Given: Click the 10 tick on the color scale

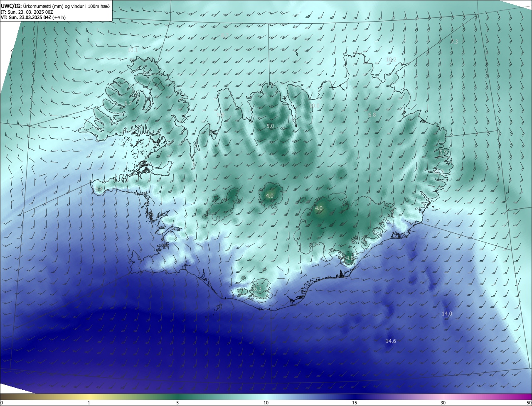Looking at the screenshot, I should click(266, 403).
